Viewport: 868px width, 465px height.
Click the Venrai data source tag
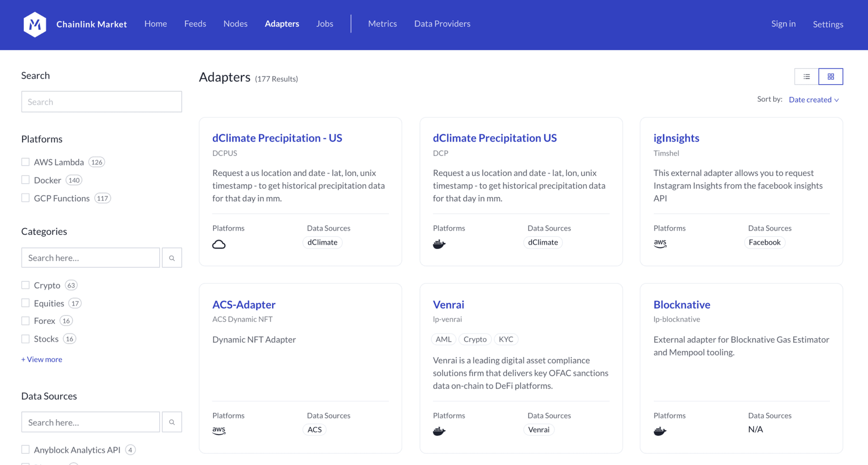539,430
